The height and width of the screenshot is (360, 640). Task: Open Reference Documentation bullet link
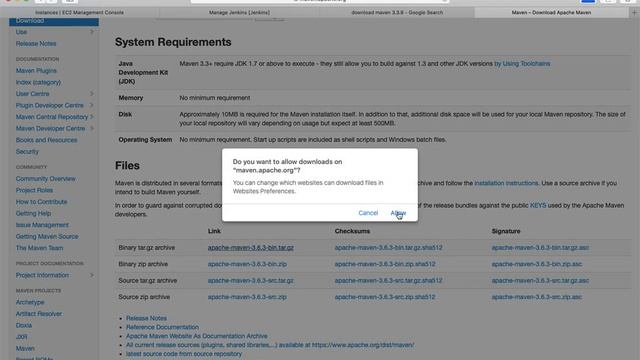[162, 327]
